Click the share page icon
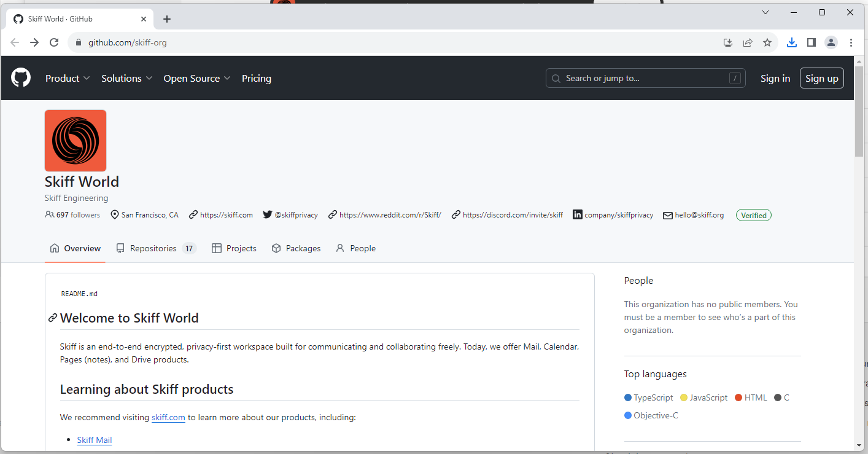Image resolution: width=868 pixels, height=454 pixels. [748, 42]
